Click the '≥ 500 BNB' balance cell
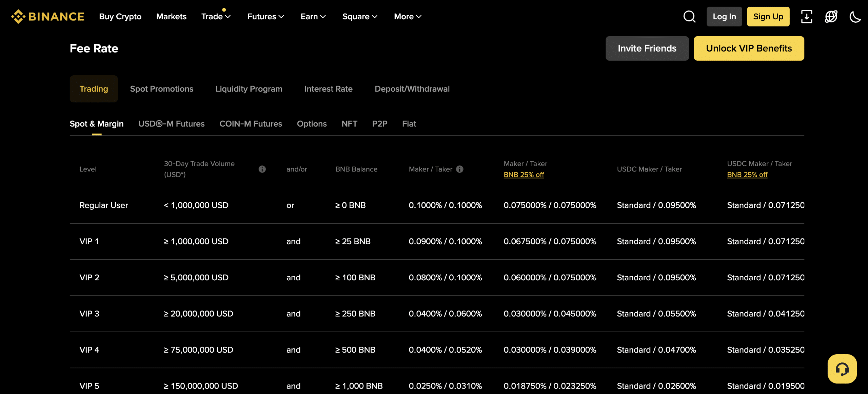Image resolution: width=868 pixels, height=394 pixels. coord(355,350)
